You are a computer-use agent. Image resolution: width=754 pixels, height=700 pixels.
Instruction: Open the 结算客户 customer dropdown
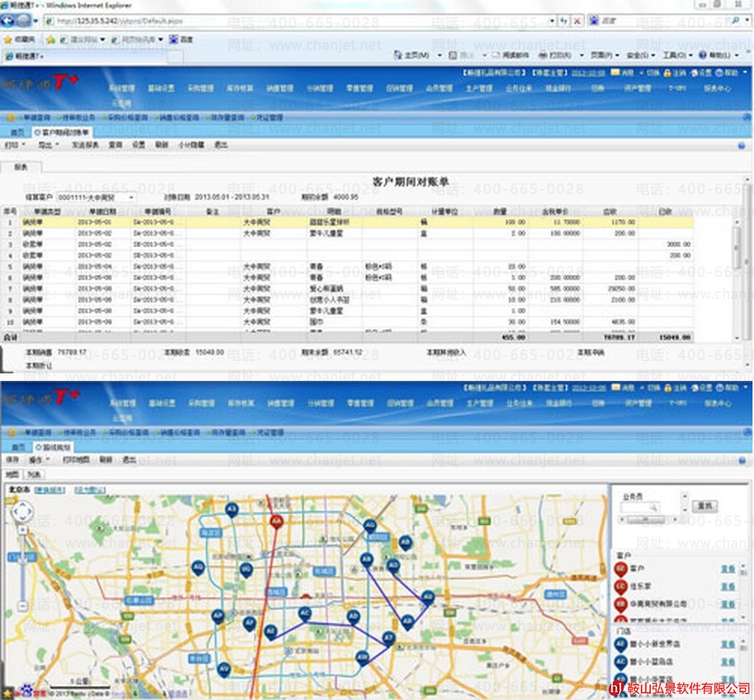pos(130,197)
